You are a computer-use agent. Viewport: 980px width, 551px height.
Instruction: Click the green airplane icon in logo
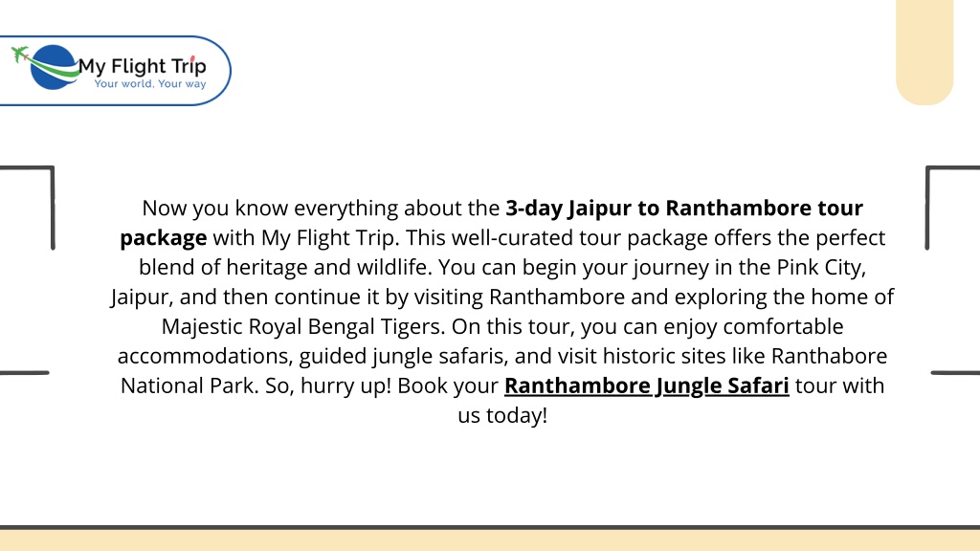[20, 55]
